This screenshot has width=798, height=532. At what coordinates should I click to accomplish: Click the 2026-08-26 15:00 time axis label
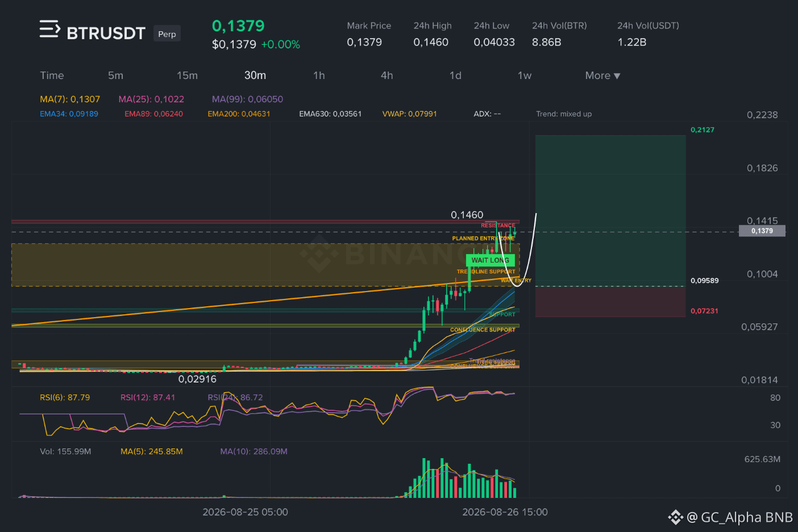[505, 512]
